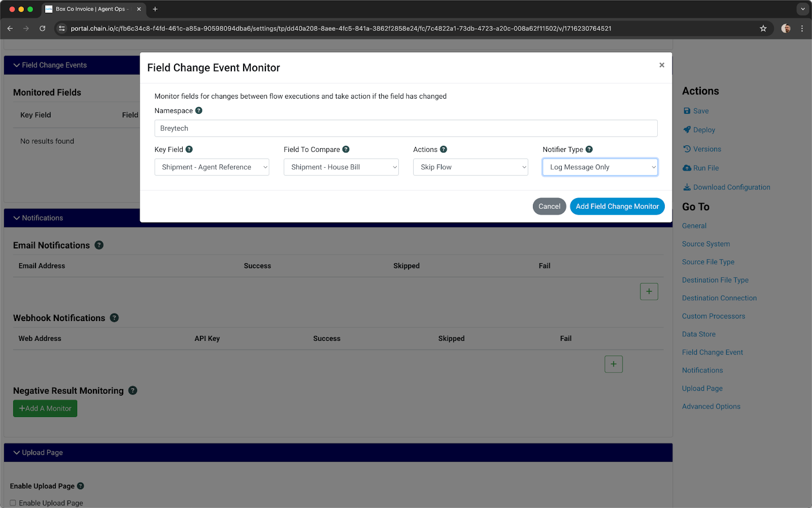Viewport: 812px width, 508px height.
Task: Add a new webhook notification row with plus
Action: point(614,364)
